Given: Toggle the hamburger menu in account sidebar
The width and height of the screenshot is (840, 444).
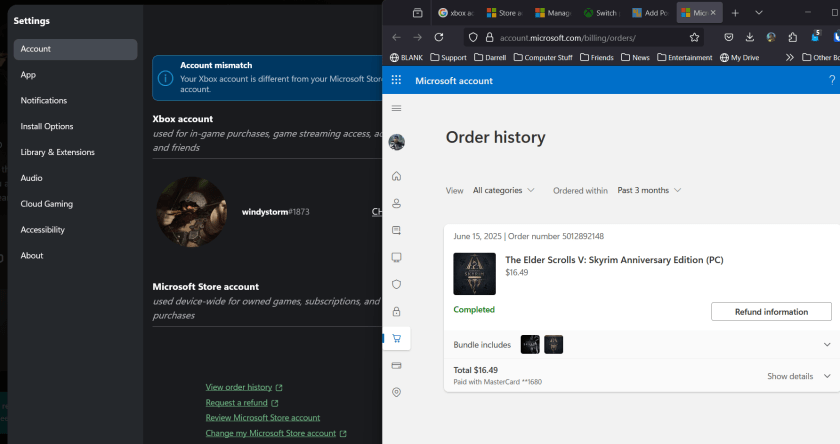Looking at the screenshot, I should tap(397, 108).
